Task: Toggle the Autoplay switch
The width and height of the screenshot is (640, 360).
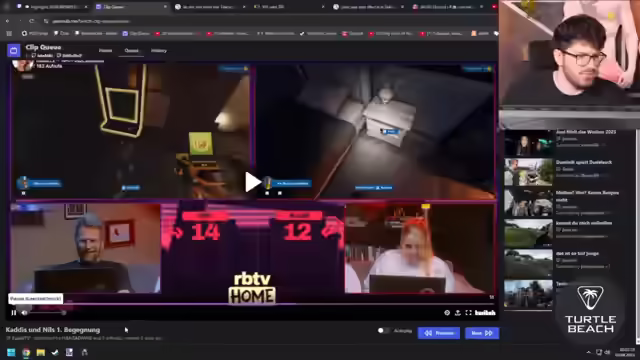Action: pos(383,331)
